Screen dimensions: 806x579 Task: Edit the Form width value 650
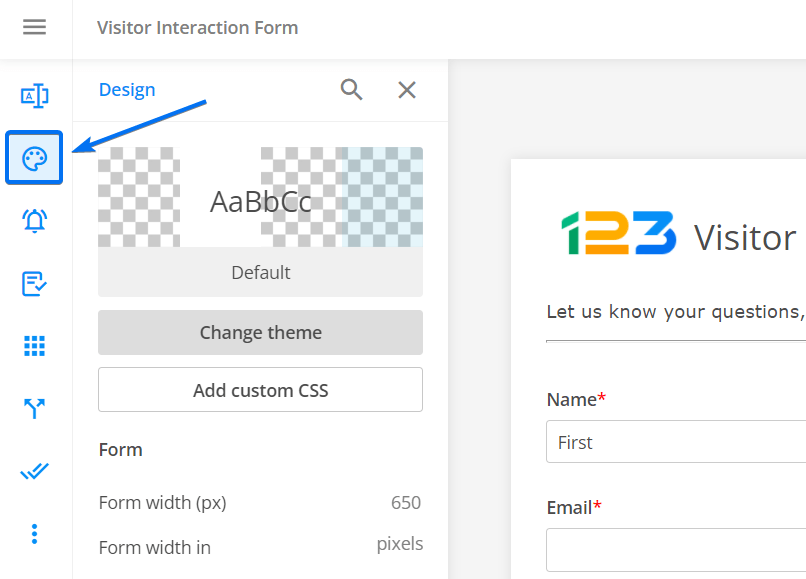click(x=405, y=503)
